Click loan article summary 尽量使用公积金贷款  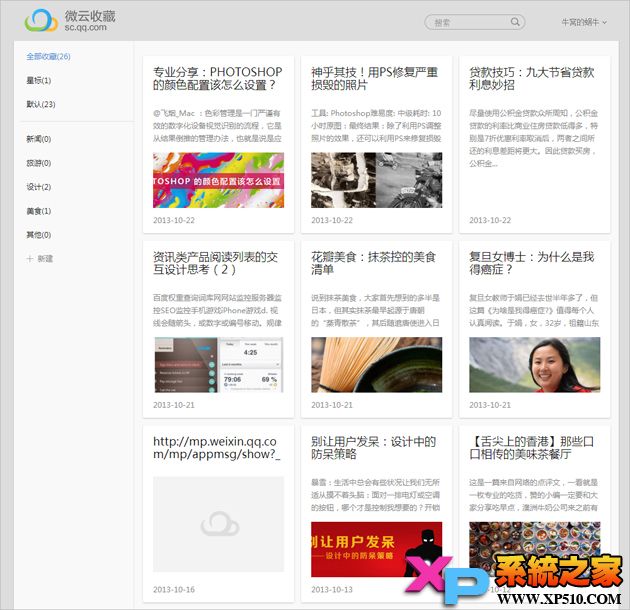click(534, 138)
